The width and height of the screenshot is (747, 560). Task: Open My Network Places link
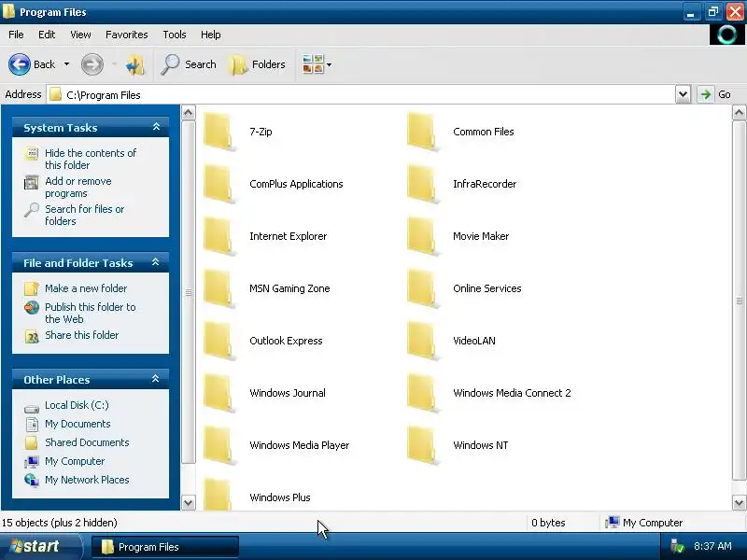[x=87, y=480]
